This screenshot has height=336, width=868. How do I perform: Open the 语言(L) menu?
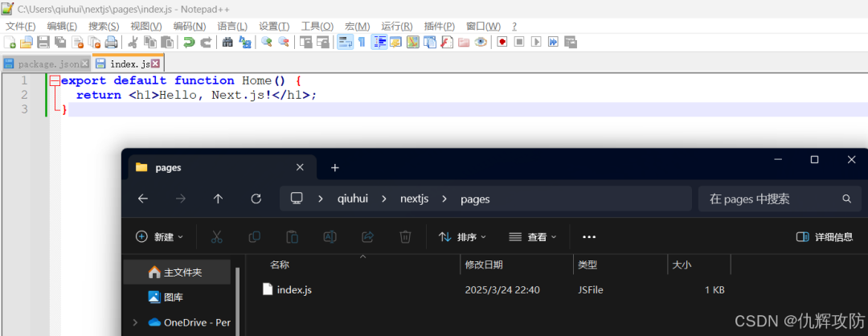[232, 26]
